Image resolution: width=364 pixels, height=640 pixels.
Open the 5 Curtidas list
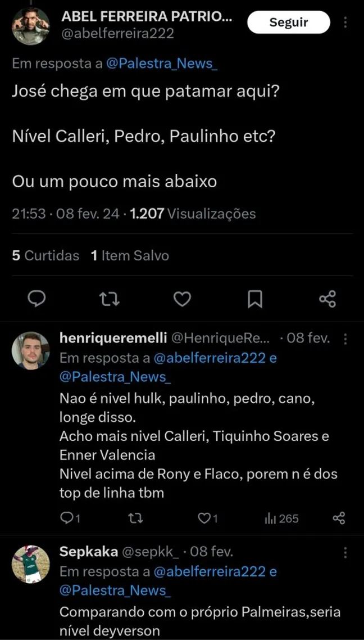[x=44, y=255]
